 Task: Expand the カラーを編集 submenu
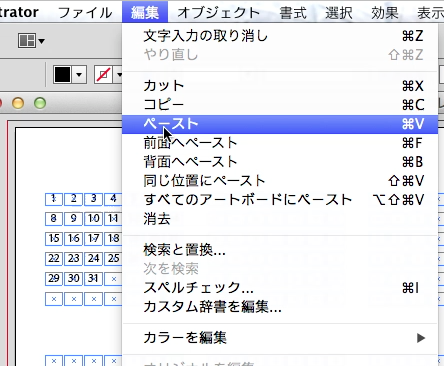pos(280,338)
